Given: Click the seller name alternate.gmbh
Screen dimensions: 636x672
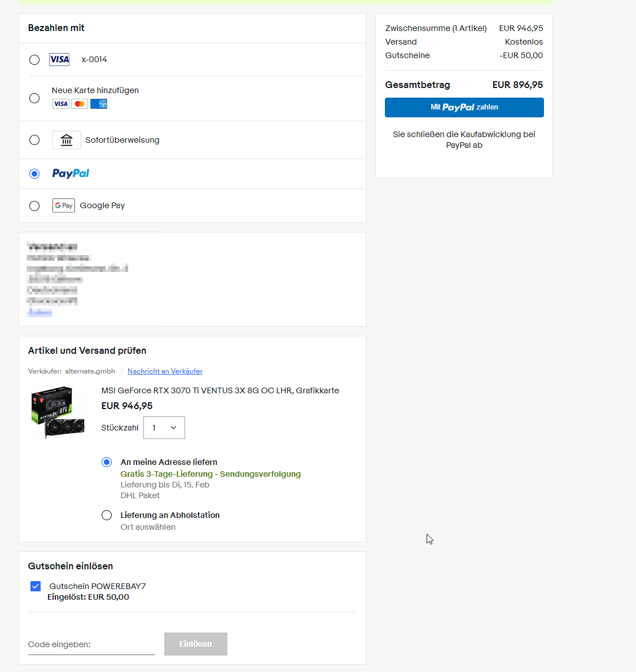Looking at the screenshot, I should coord(90,371).
